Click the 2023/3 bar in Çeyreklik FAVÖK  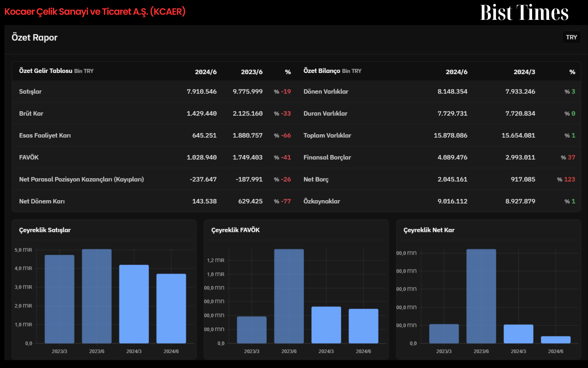[252, 330]
